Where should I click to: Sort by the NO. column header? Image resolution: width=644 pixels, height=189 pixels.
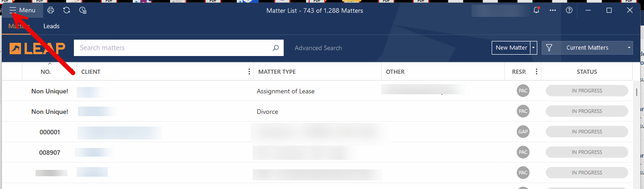point(46,72)
